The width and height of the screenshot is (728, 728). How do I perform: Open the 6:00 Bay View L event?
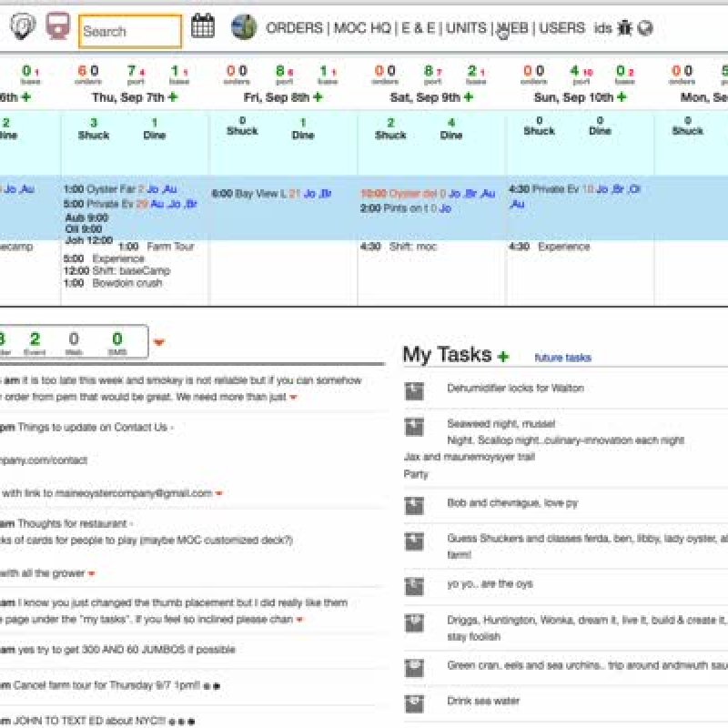click(248, 194)
